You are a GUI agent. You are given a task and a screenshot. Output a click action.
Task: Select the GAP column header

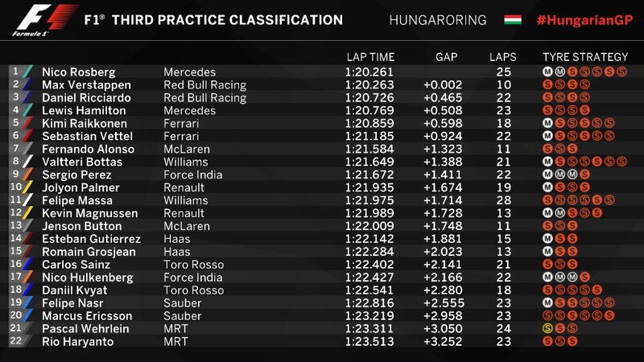coord(446,57)
